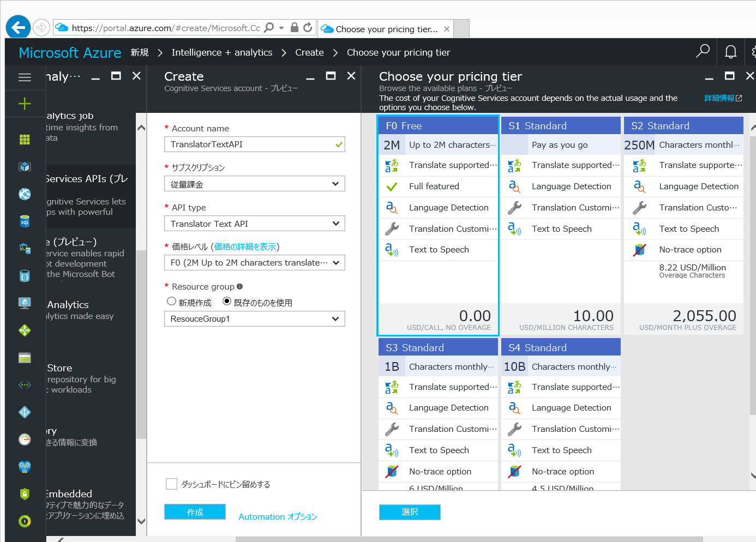Image resolution: width=756 pixels, height=542 pixels.
Task: Open the Azure portal search magnifier
Action: [703, 51]
